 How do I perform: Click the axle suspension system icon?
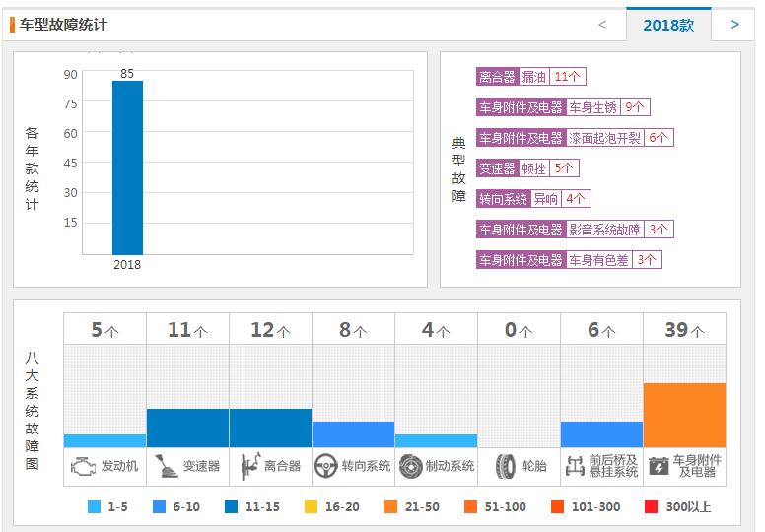575,466
